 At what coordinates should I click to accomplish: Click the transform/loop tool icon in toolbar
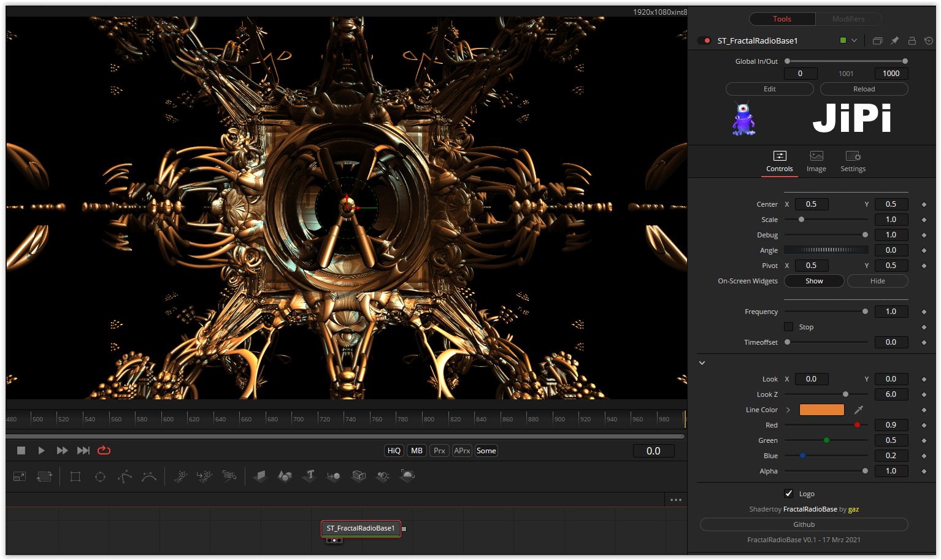point(44,476)
